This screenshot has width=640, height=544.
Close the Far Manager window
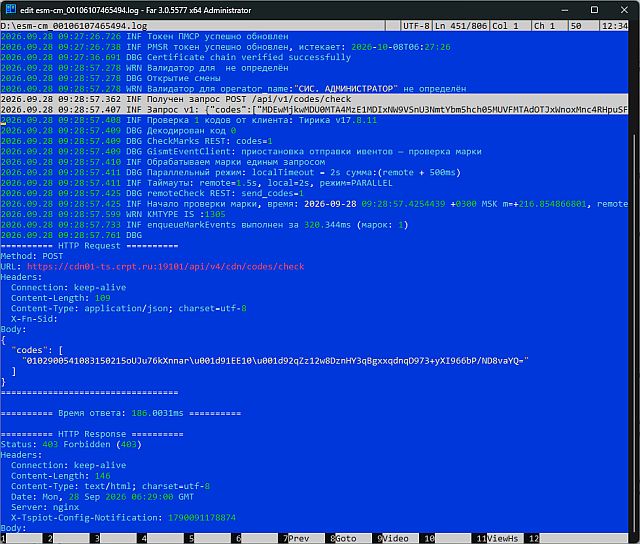click(624, 9)
